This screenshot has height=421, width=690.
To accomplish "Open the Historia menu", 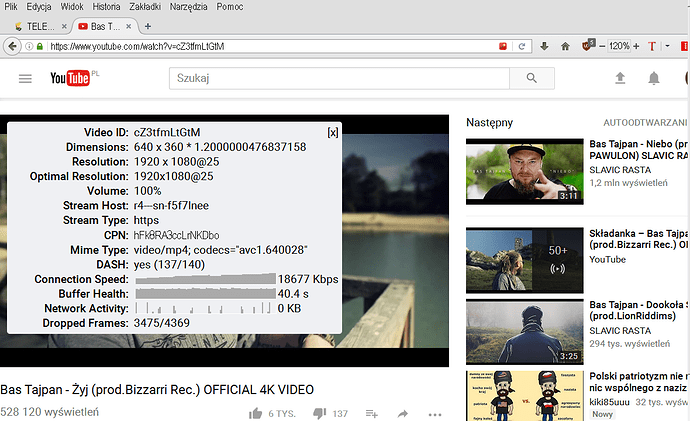I will click(105, 7).
